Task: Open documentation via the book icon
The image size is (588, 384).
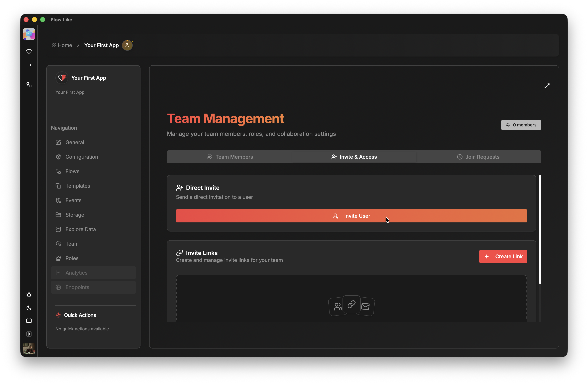Action: [29, 321]
